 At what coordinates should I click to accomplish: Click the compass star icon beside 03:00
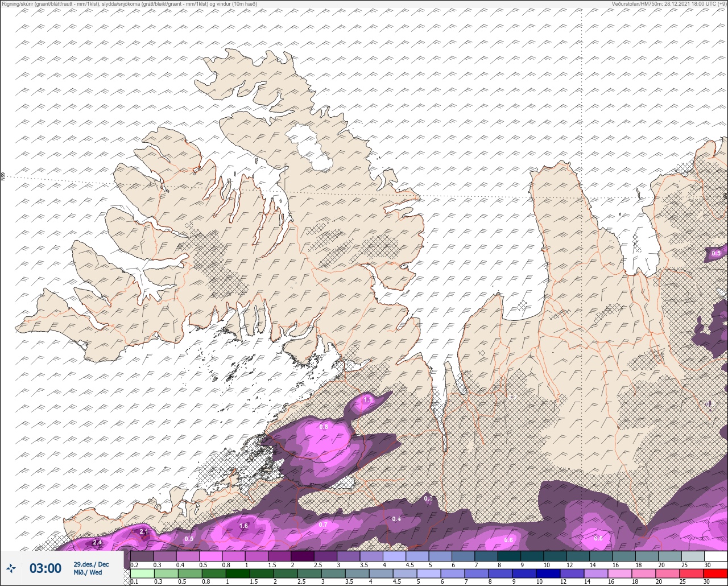[x=11, y=568]
